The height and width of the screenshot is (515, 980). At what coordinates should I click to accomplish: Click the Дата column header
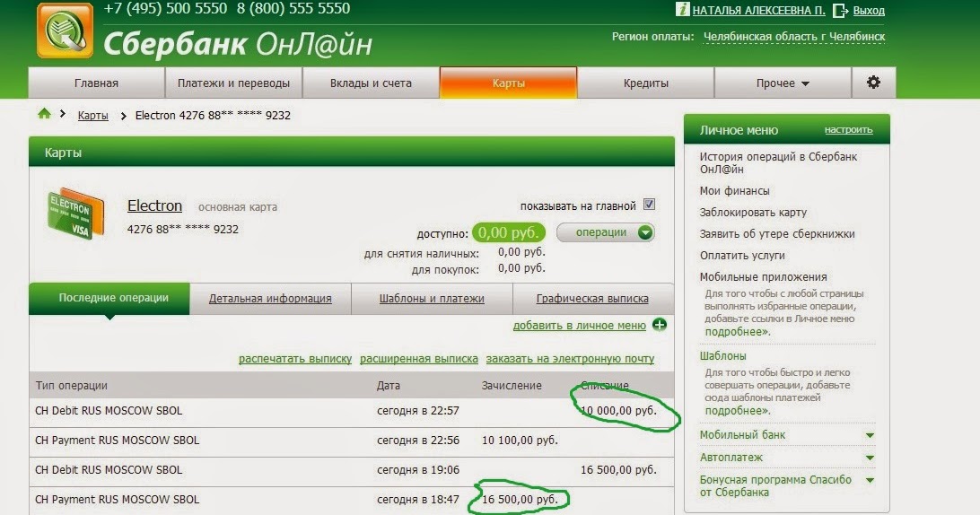(x=388, y=386)
